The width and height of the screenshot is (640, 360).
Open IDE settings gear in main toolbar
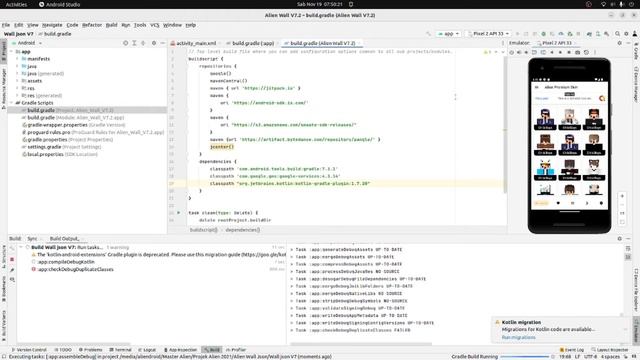(x=626, y=34)
